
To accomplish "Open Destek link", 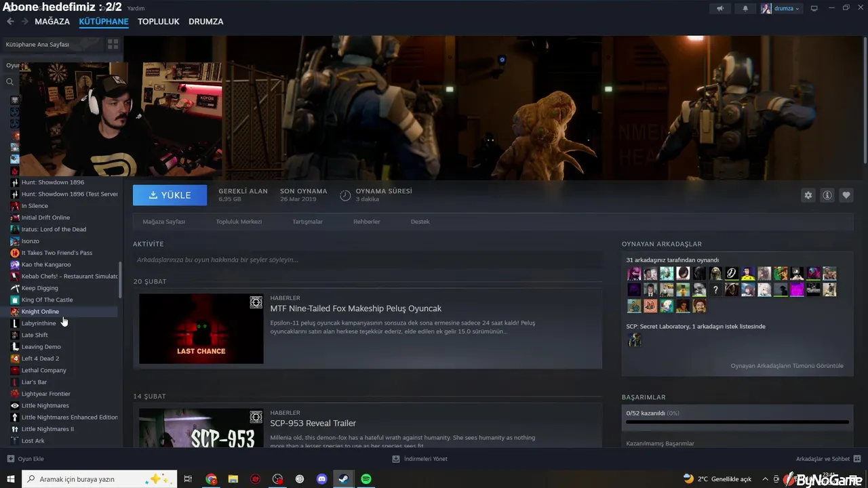I will pyautogui.click(x=420, y=222).
